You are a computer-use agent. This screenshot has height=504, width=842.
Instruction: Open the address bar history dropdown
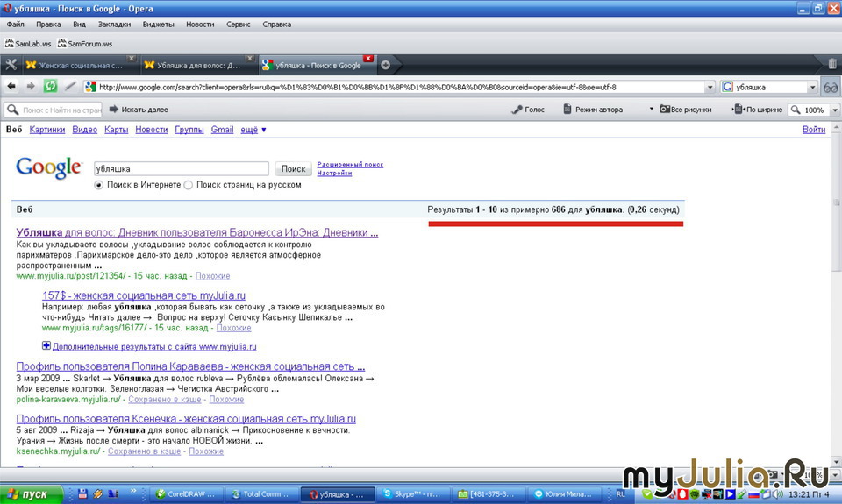point(710,87)
